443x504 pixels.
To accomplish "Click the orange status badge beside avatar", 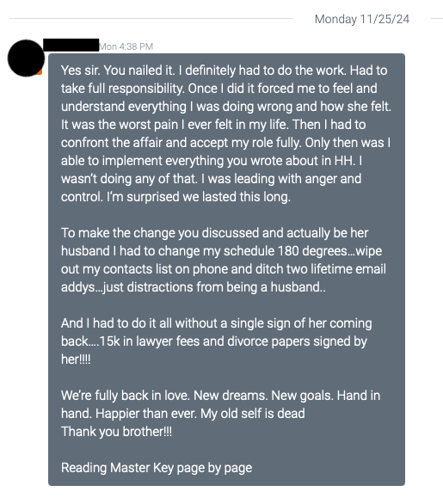I will point(40,71).
